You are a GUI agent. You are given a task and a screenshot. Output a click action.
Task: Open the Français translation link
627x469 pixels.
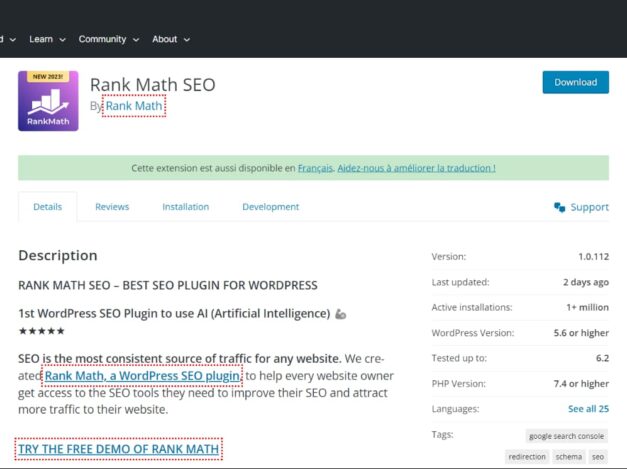point(315,168)
